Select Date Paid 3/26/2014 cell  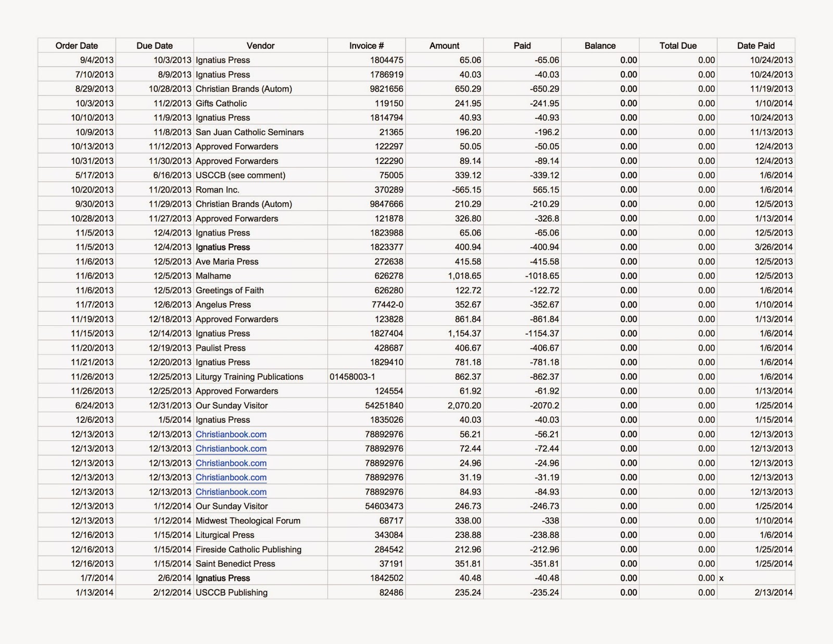coord(756,247)
